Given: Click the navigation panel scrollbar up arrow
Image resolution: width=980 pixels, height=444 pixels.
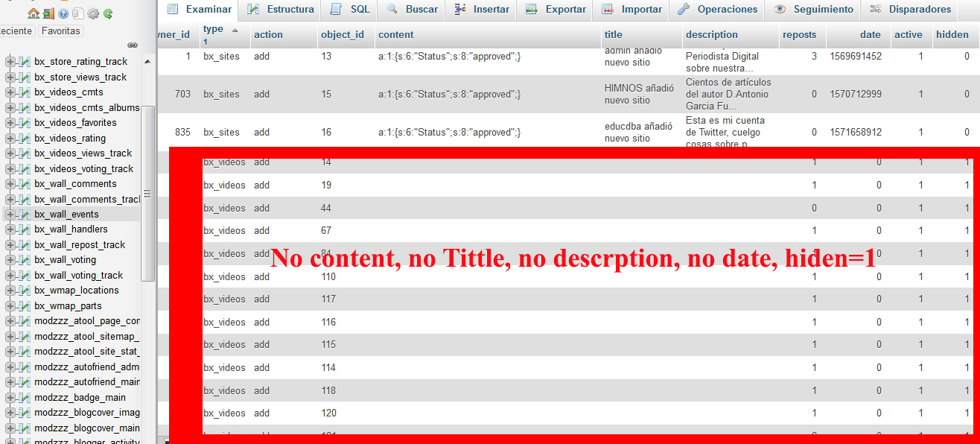Looking at the screenshot, I should (147, 61).
